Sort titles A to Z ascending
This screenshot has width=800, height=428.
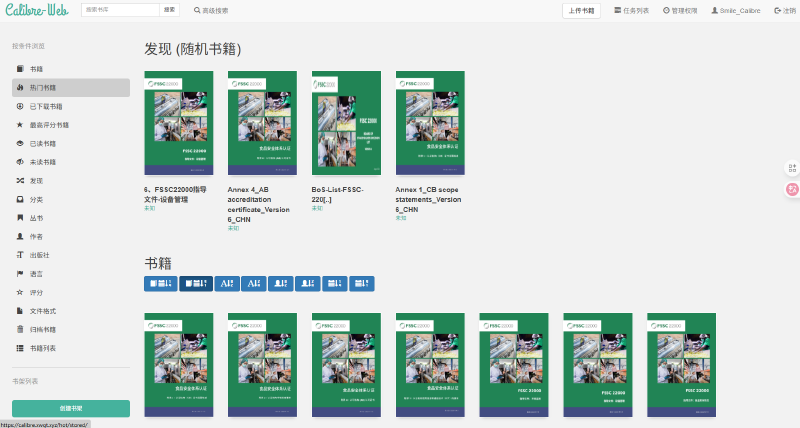click(x=227, y=284)
